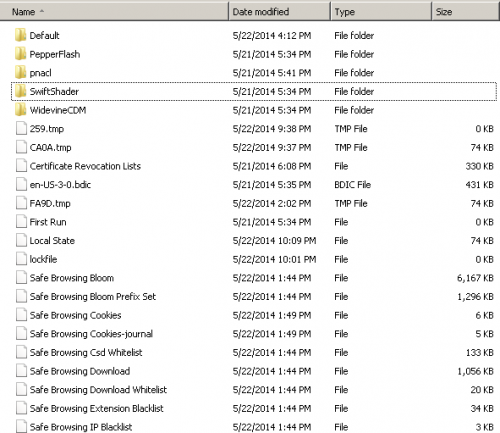500x433 pixels.
Task: Click the 431 KB size cell
Action: 480,185
